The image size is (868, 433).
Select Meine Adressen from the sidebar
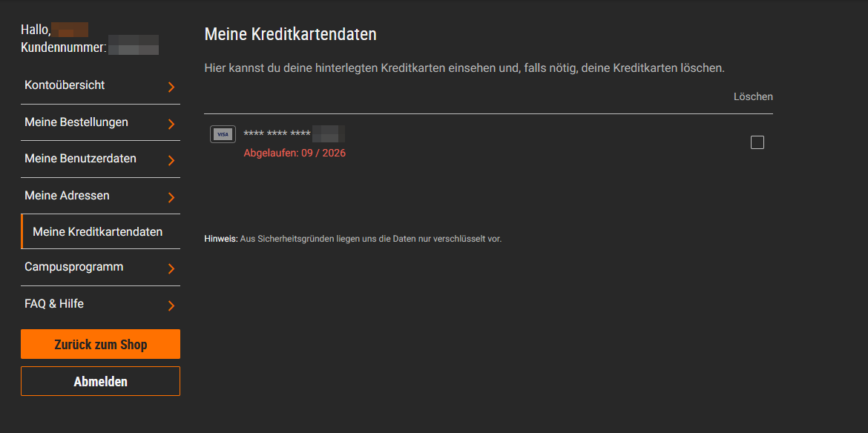click(x=100, y=196)
